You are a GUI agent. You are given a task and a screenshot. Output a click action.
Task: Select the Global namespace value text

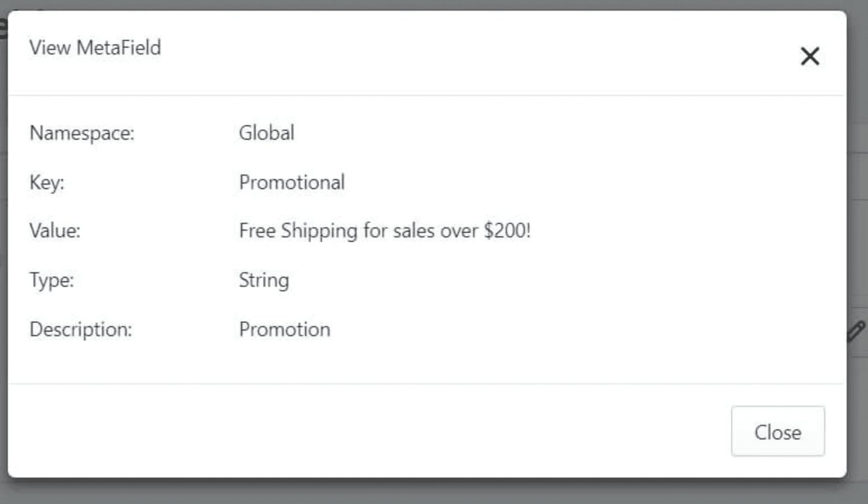coord(266,133)
